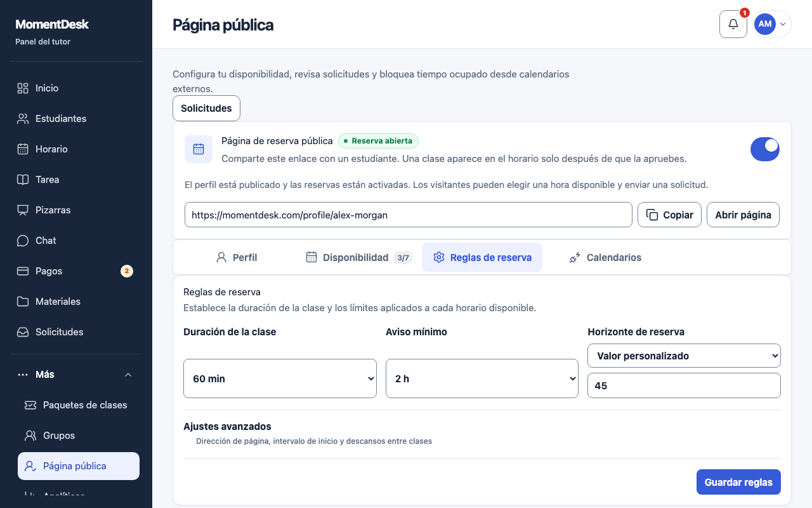Click the copy icon in Copiar button
812x508 pixels.
pyautogui.click(x=652, y=215)
